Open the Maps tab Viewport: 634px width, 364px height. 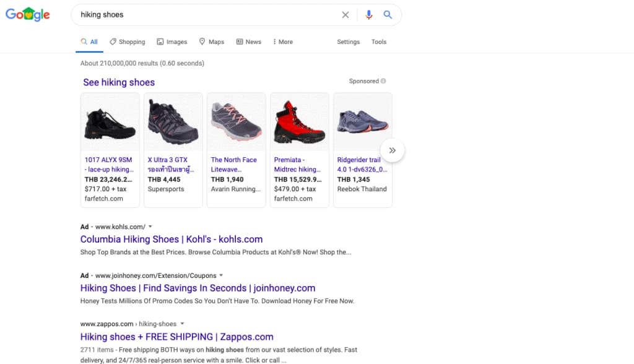[x=211, y=42]
